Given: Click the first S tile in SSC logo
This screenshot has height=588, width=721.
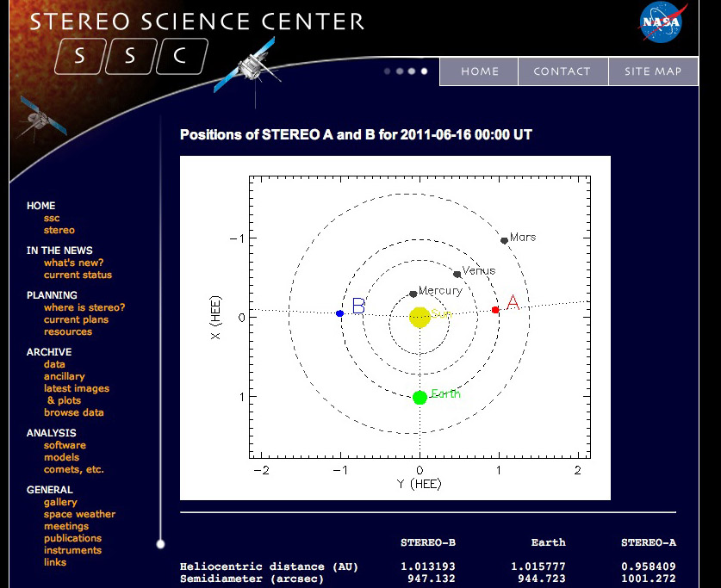Looking at the screenshot, I should coord(80,56).
